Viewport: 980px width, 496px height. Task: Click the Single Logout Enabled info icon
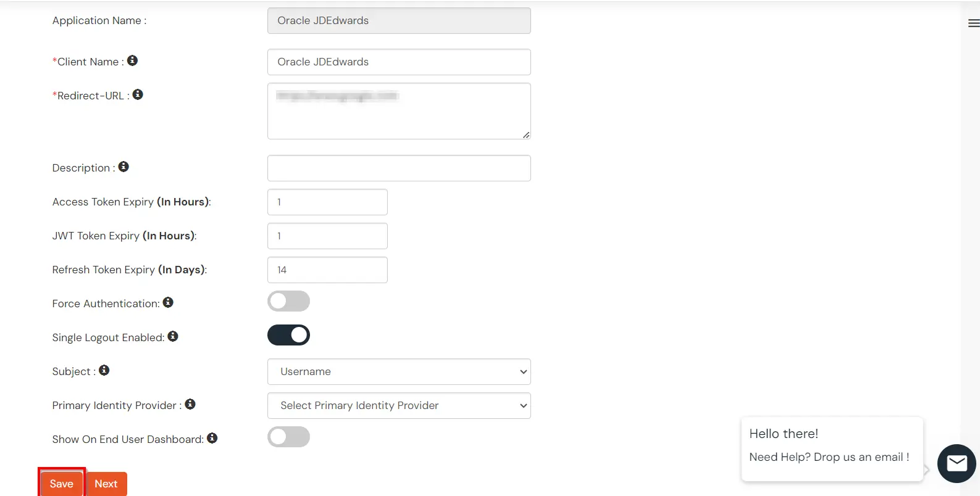(173, 336)
